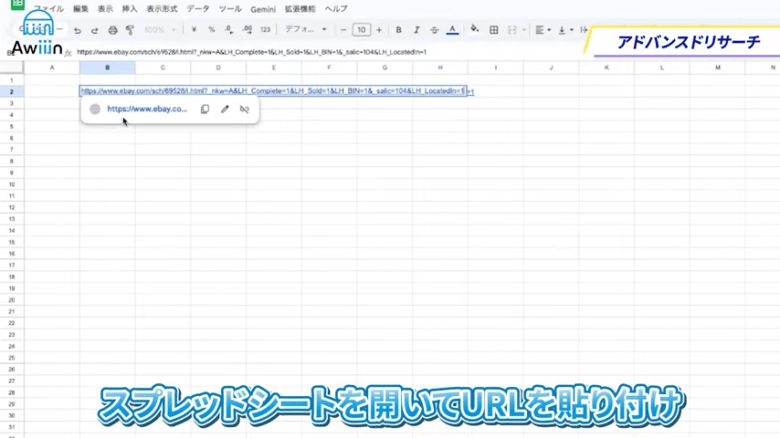
Task: Select row 10 header
Action: coord(11,184)
